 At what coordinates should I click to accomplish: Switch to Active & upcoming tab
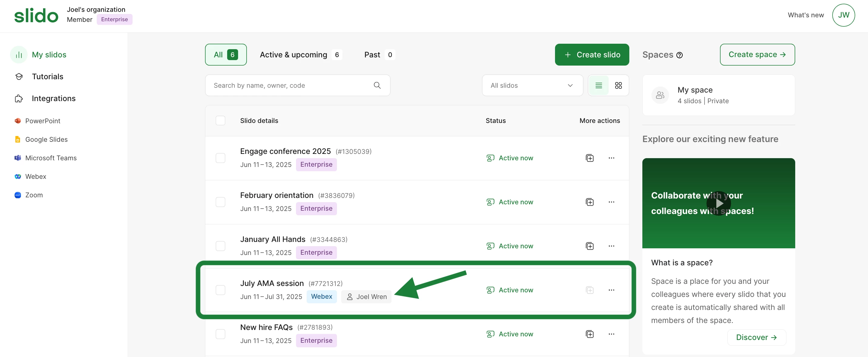point(301,55)
